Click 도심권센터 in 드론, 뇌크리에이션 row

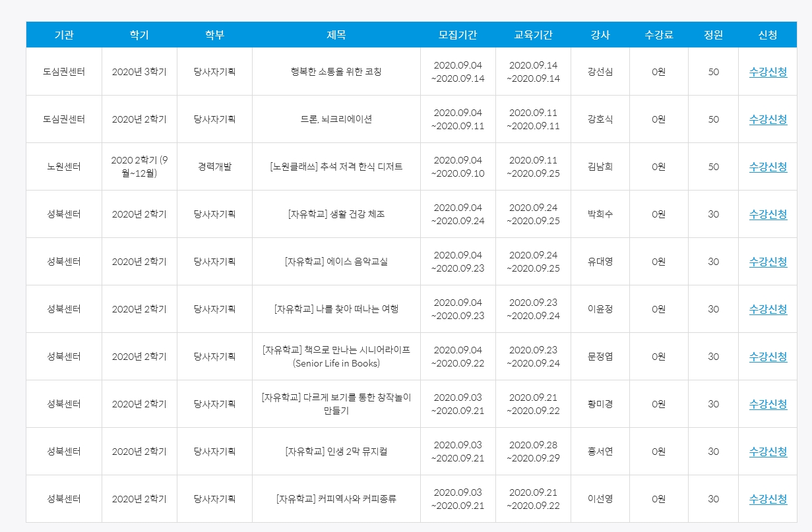64,119
